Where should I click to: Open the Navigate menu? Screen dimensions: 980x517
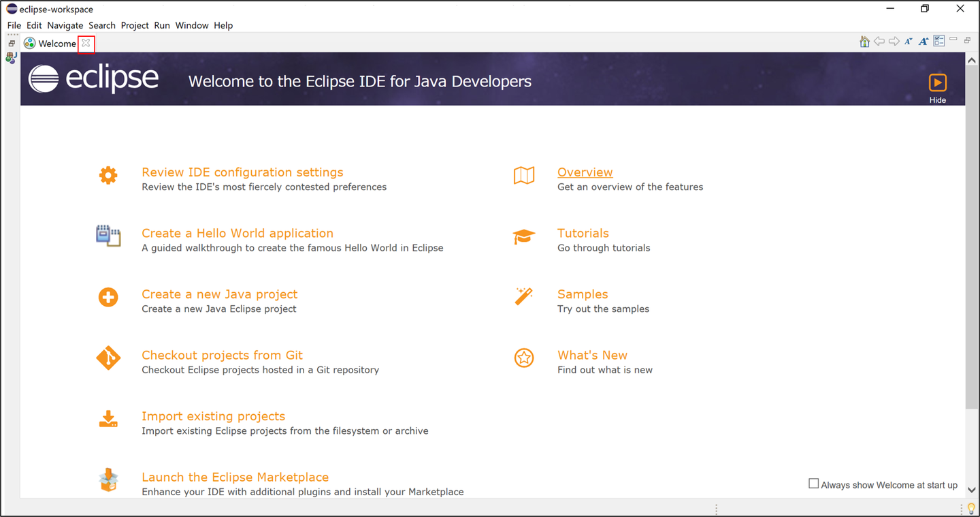coord(65,25)
